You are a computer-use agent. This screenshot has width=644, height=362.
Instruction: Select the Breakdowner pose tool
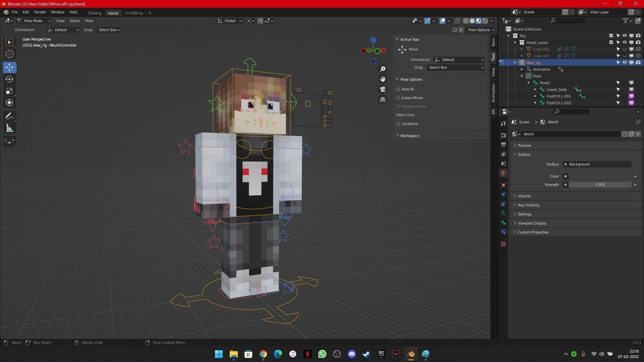tap(9, 141)
